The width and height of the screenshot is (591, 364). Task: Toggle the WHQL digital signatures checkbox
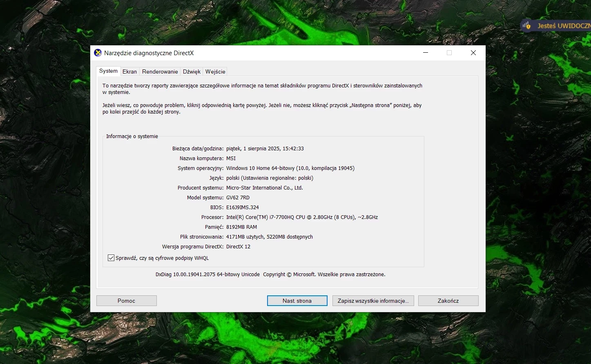point(111,258)
